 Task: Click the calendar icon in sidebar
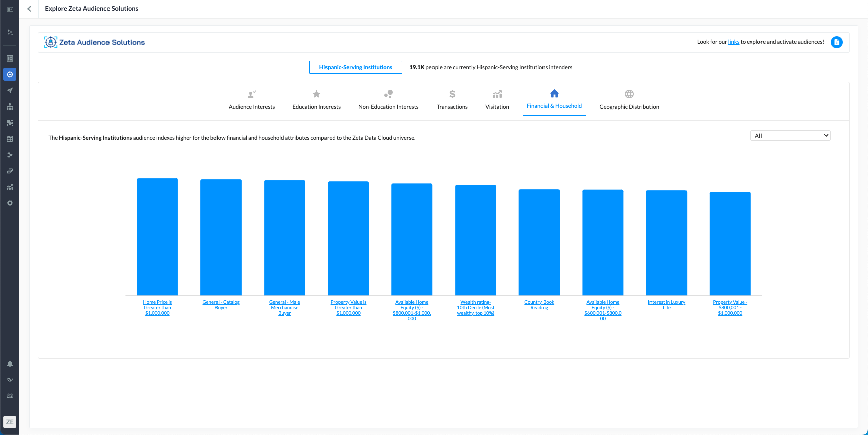coord(10,139)
